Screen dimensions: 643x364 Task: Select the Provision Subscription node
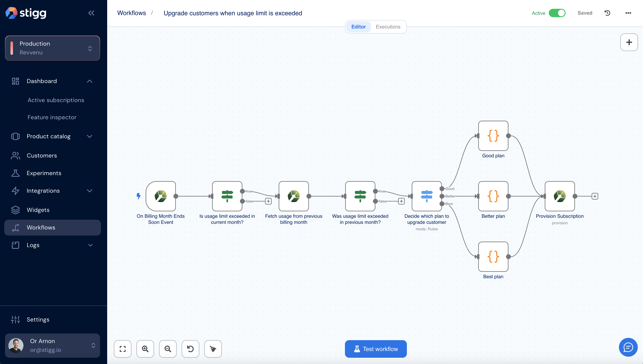(x=560, y=196)
